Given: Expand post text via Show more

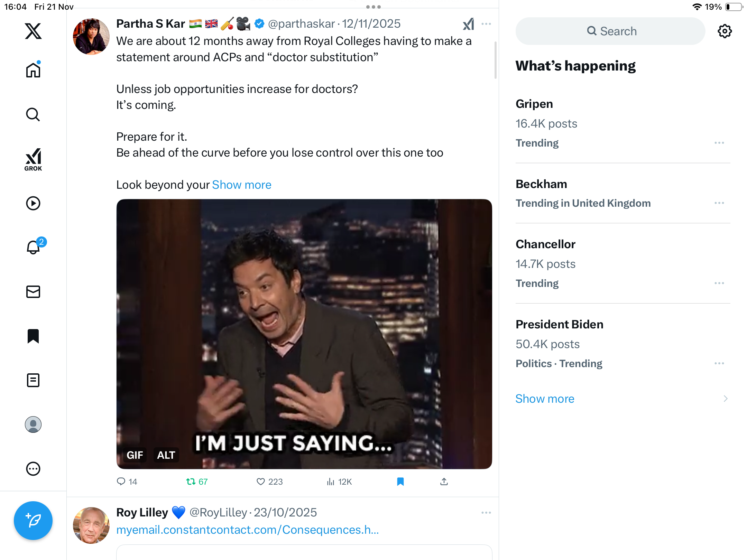Looking at the screenshot, I should 241,185.
